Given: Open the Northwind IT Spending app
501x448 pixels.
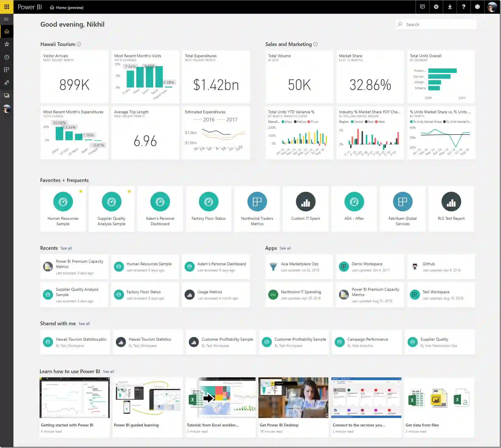Looking at the screenshot, I should pos(299,295).
